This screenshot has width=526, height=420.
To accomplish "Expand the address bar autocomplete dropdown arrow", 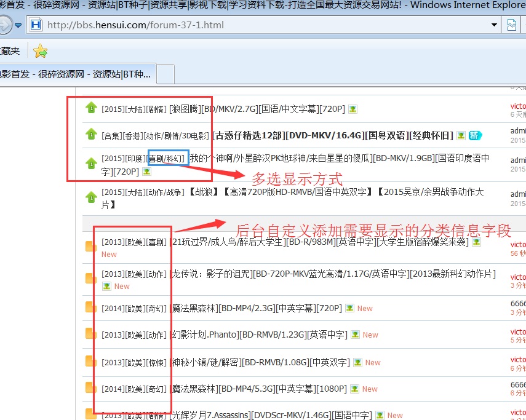I will point(494,25).
